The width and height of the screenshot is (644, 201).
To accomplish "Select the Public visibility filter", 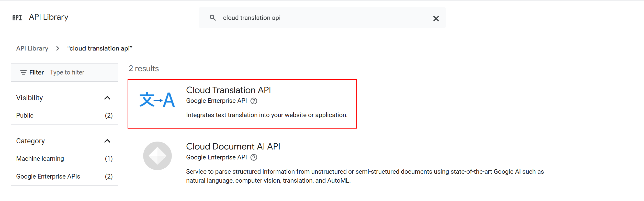I will point(64,116).
